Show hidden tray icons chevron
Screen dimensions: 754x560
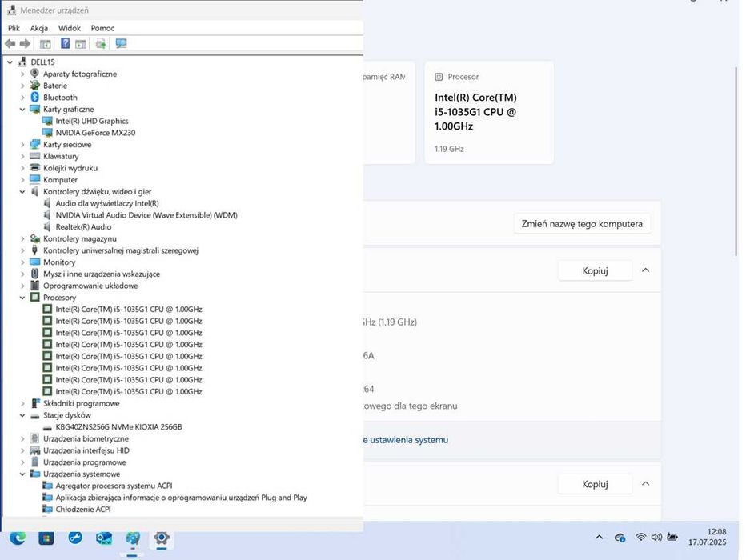600,537
